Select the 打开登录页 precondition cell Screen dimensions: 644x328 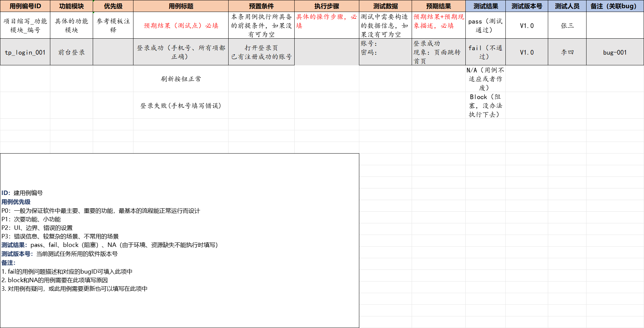pyautogui.click(x=261, y=52)
